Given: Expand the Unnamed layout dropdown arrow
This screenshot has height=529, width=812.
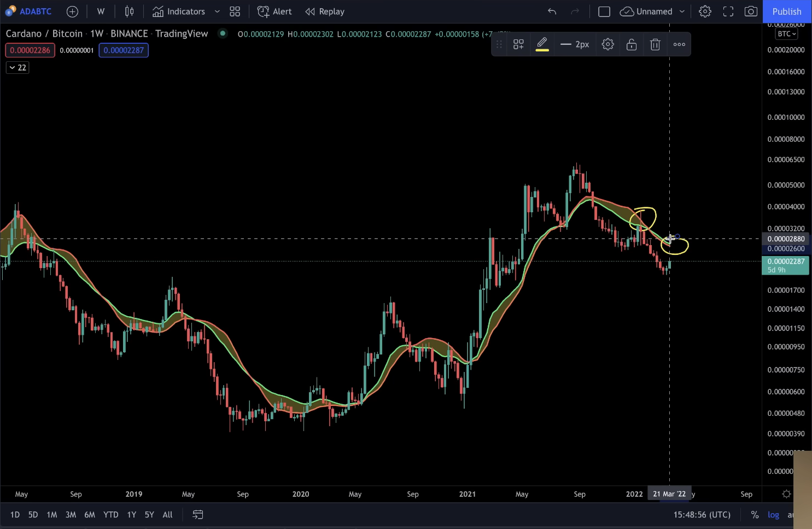Looking at the screenshot, I should (x=682, y=11).
